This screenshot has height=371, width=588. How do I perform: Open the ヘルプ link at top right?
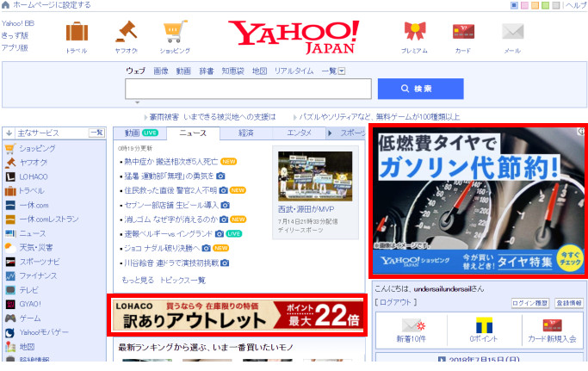coord(576,5)
